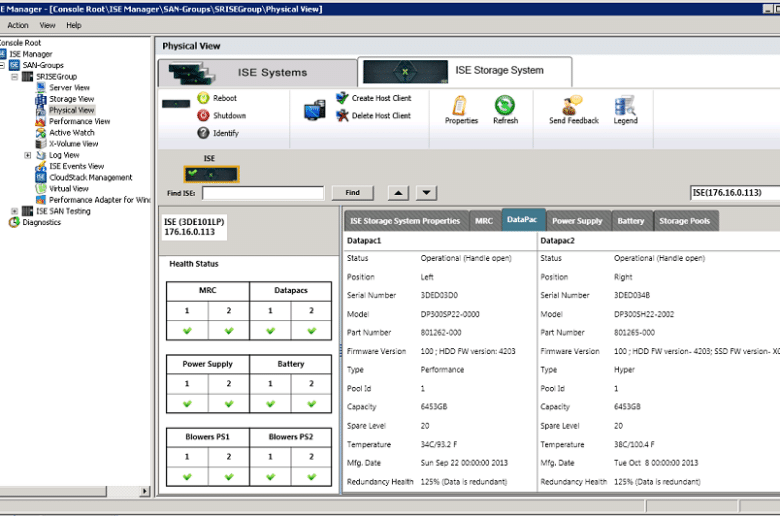Click Blowers PS2 fan 2 check mark
This screenshot has width=780, height=516.
pos(311,477)
